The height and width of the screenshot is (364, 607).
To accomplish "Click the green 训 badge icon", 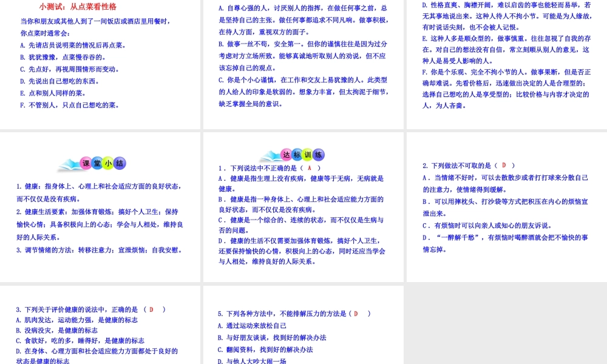I will [308, 155].
